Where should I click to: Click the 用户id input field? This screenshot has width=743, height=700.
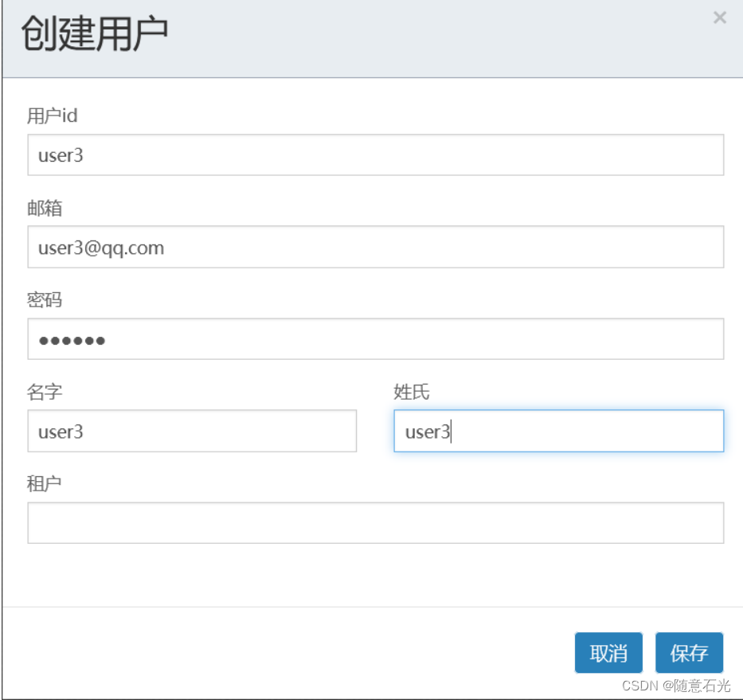point(375,155)
